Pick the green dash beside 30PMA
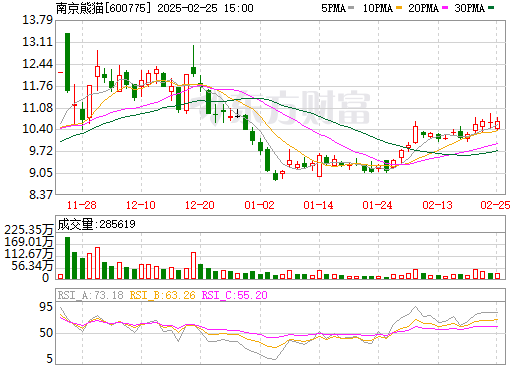 point(491,7)
